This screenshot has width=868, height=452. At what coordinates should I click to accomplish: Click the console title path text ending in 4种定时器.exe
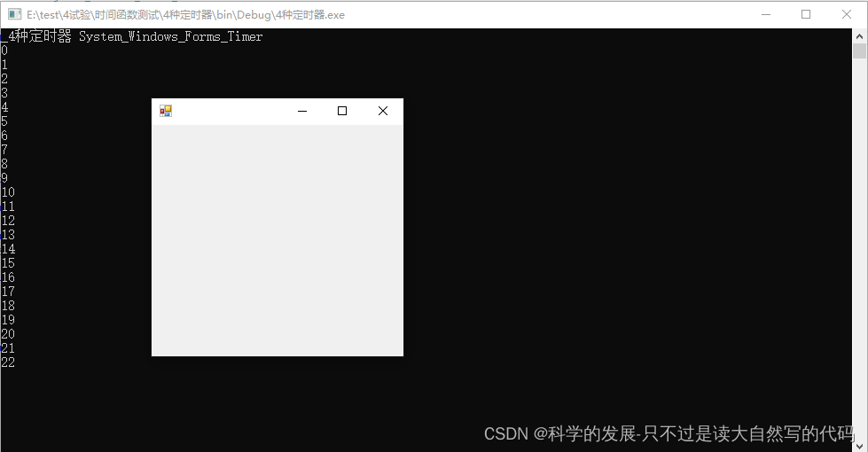coord(185,15)
